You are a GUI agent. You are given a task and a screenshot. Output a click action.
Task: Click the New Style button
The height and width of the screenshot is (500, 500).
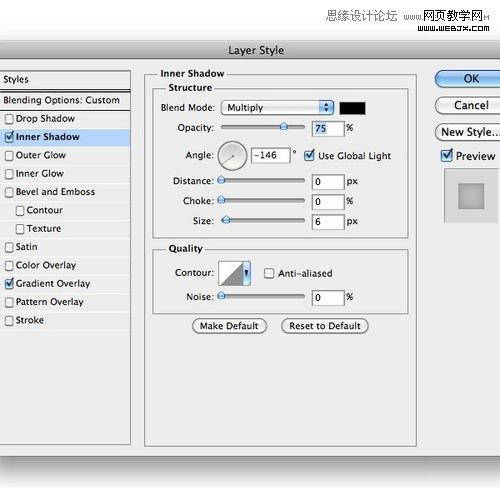(468, 132)
